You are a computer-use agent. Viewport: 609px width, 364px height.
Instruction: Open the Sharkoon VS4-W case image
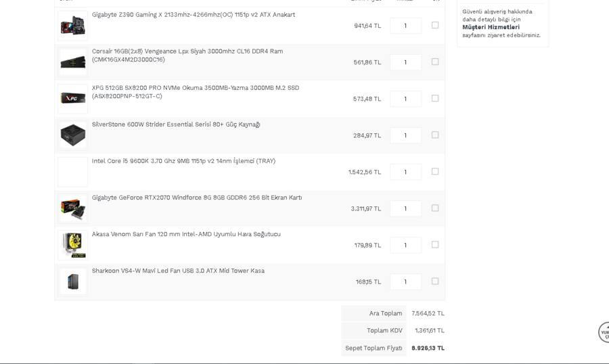72,281
